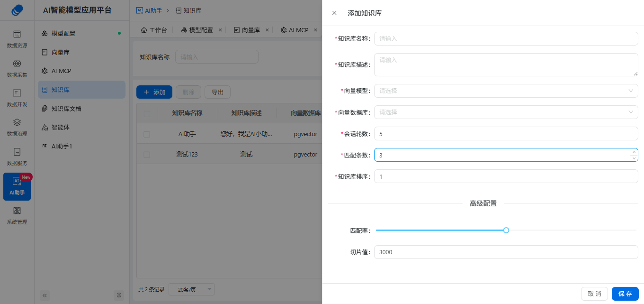
Task: Open the 向量模型 dropdown
Action: pos(506,91)
